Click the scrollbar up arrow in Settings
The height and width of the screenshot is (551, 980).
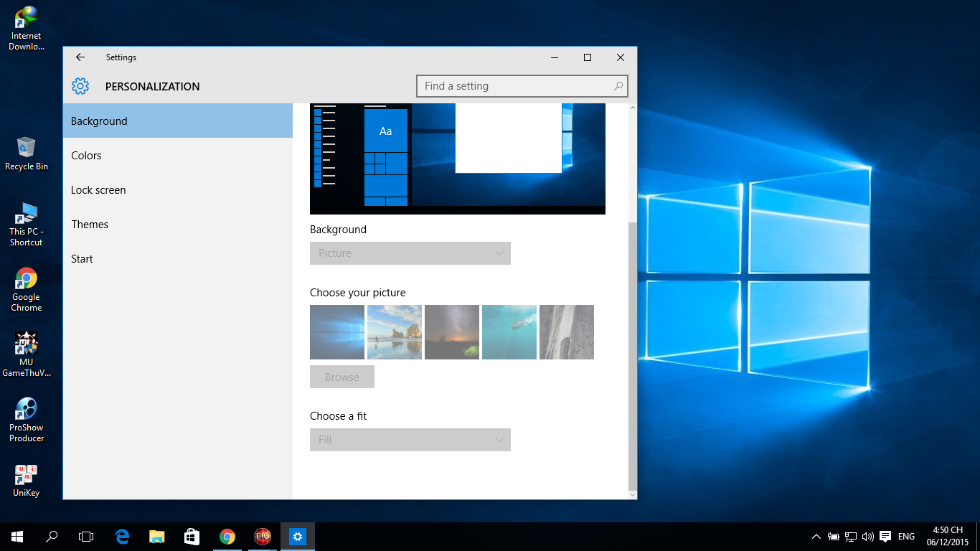pyautogui.click(x=632, y=108)
